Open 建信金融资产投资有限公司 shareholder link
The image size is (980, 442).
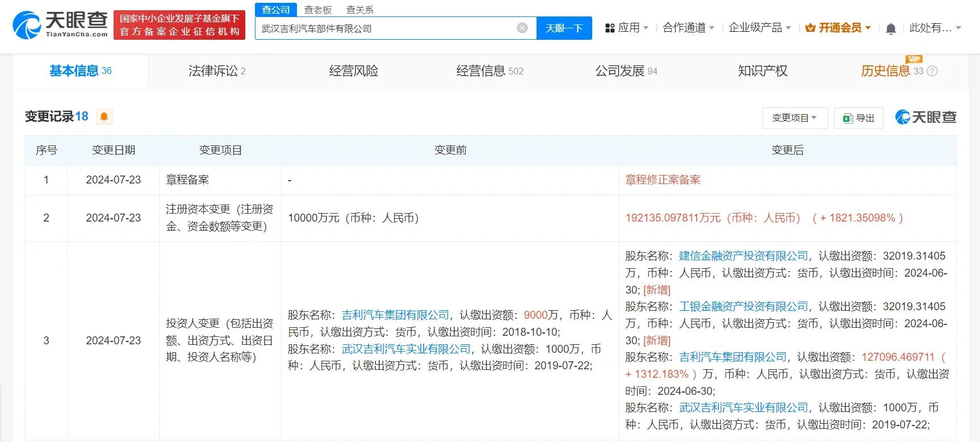(x=743, y=256)
